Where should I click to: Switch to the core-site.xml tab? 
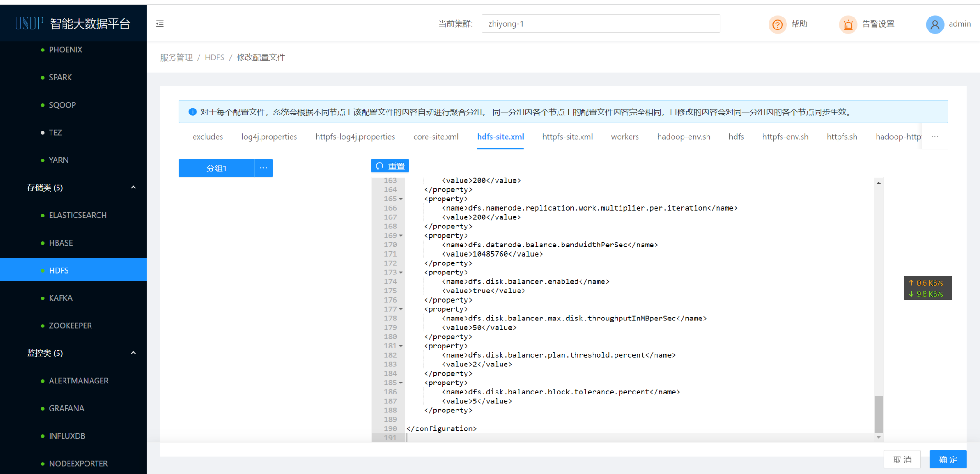click(x=436, y=137)
